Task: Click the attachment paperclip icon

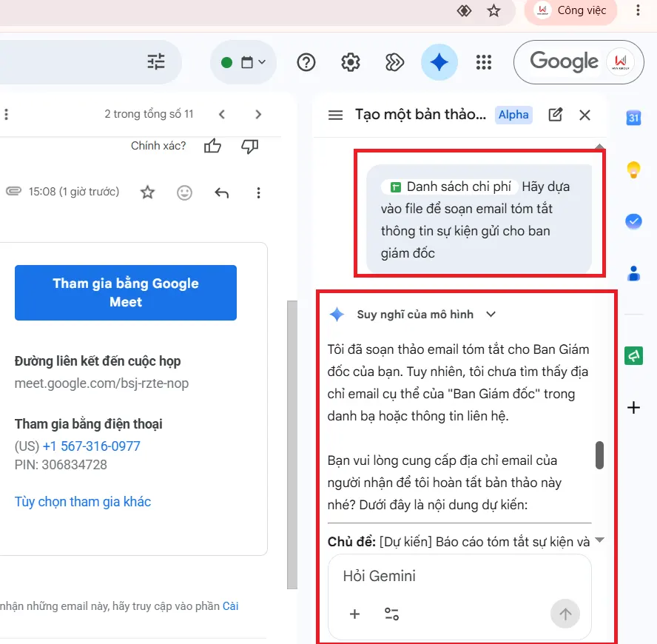Action: pyautogui.click(x=13, y=192)
